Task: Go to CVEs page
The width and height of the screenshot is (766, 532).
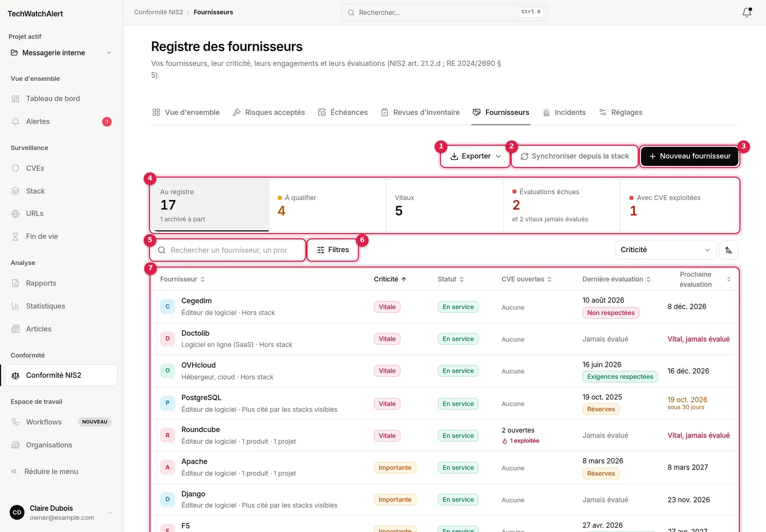Action: click(x=61, y=168)
